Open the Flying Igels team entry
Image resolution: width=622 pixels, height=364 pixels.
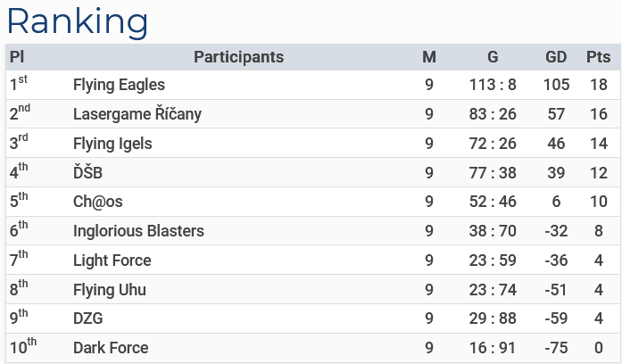coord(112,144)
